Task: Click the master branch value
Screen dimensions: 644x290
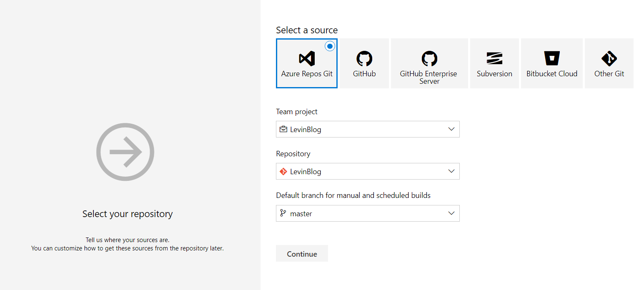Action: 301,214
